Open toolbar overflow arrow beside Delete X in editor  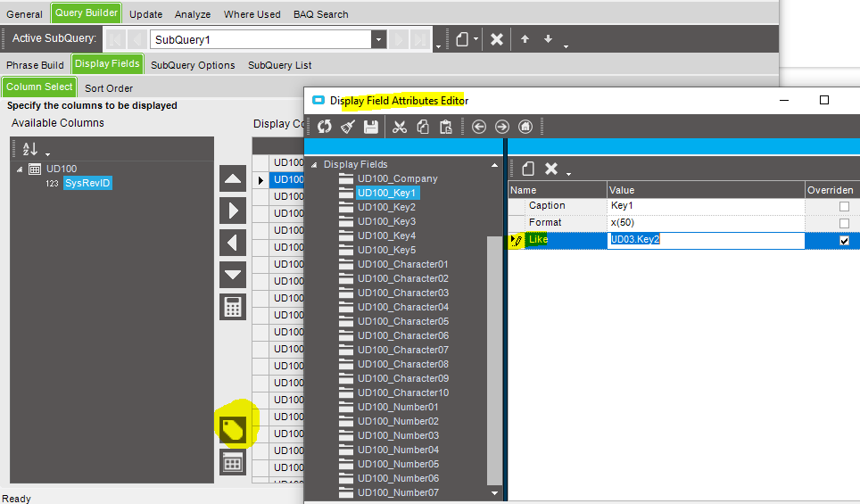[569, 174]
